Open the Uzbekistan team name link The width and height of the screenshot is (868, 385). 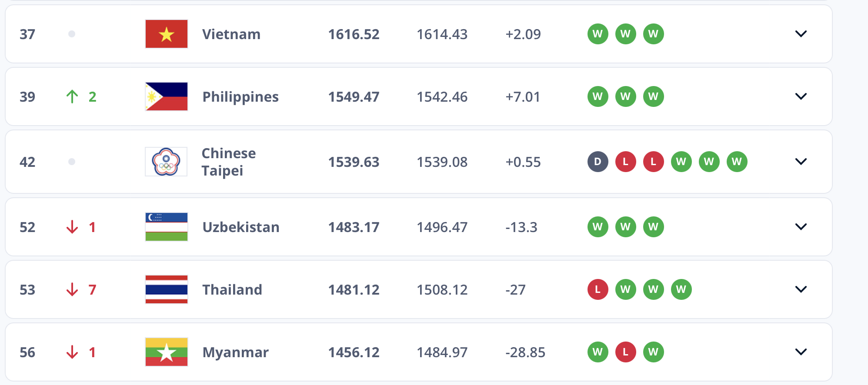pyautogui.click(x=241, y=227)
